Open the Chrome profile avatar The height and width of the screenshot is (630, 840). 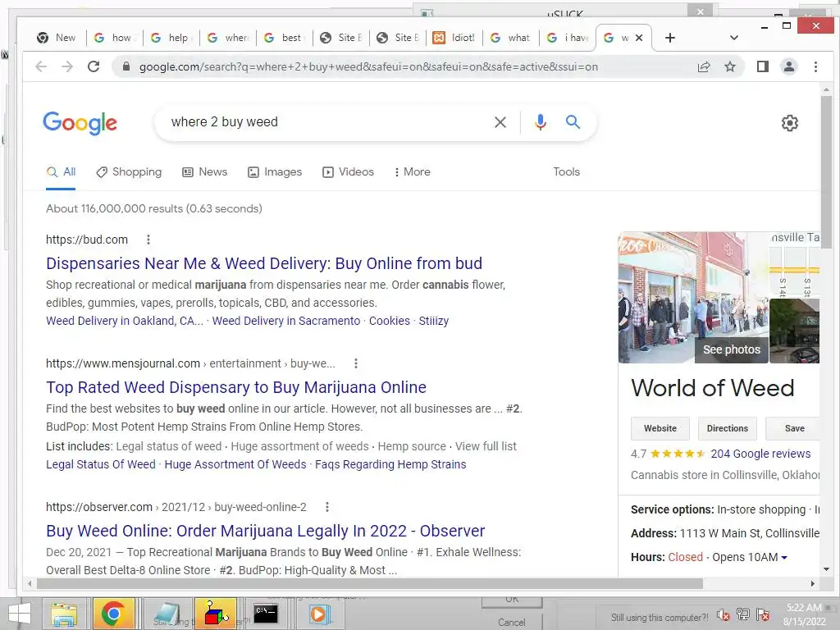(x=788, y=66)
